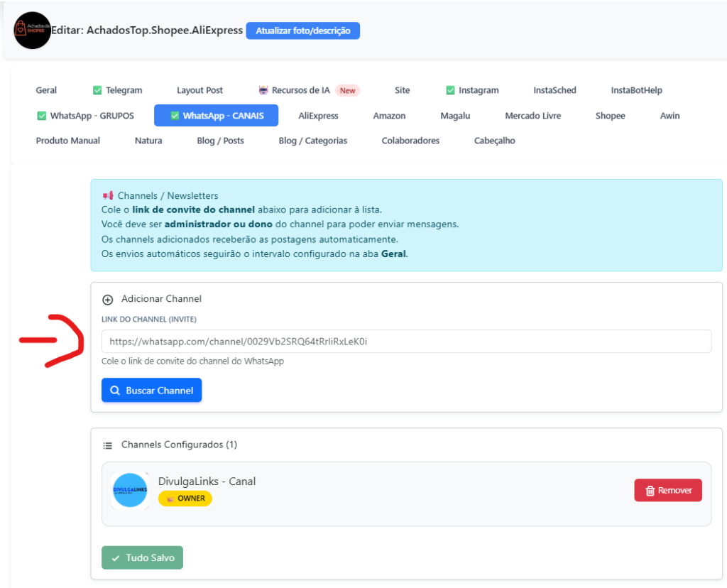
Task: Open the Geral tab
Action: (x=46, y=90)
